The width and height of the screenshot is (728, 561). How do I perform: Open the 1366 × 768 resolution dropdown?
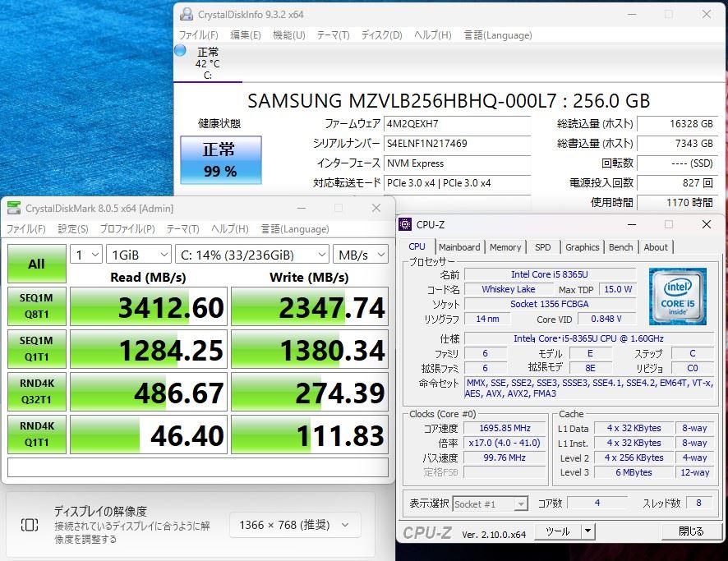[294, 525]
